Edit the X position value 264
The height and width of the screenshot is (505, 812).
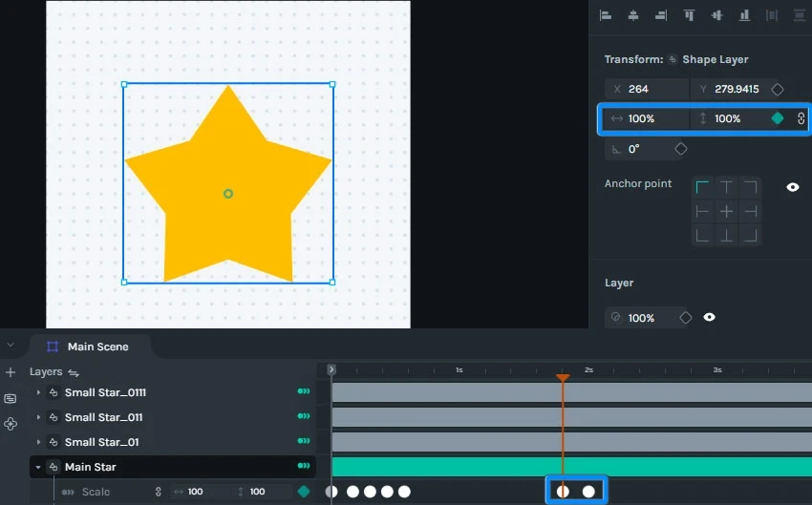[648, 89]
